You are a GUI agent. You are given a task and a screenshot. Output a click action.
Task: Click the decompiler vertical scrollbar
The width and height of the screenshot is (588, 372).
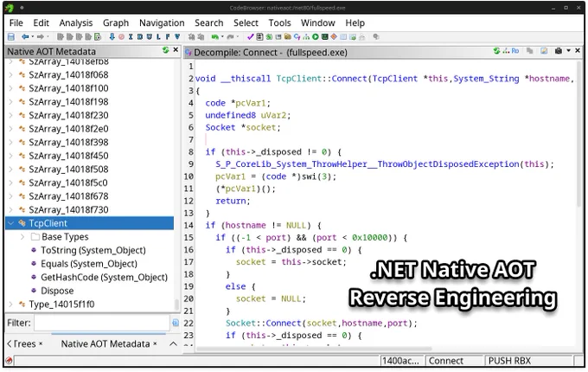579,135
